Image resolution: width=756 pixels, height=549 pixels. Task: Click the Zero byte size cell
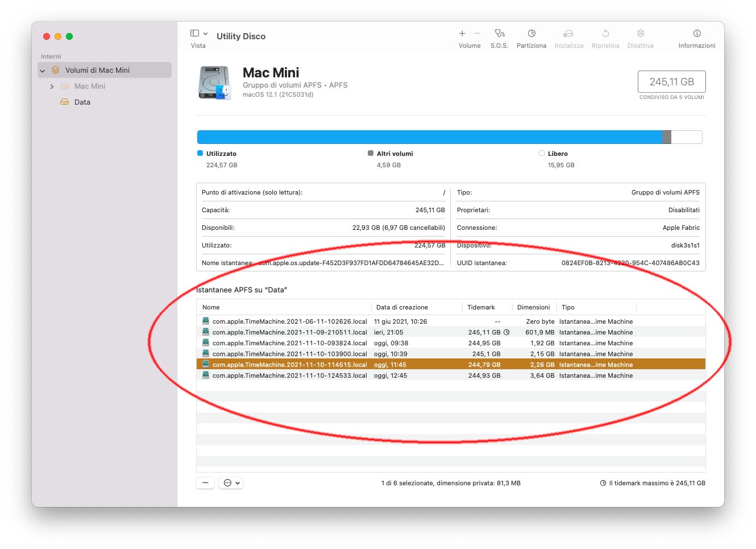coord(541,321)
